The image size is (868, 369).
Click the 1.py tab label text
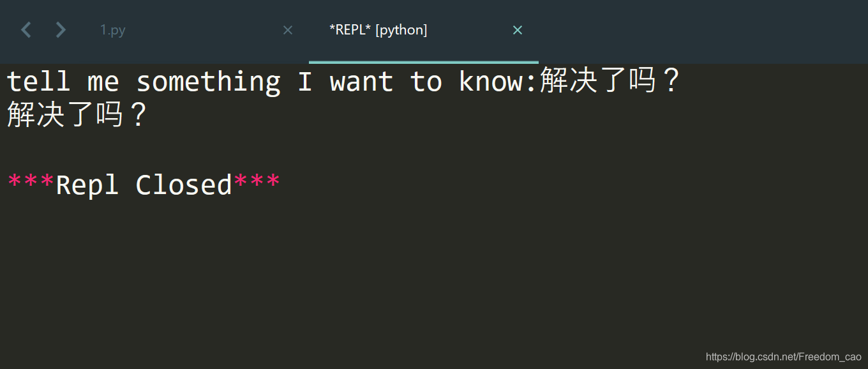click(112, 29)
